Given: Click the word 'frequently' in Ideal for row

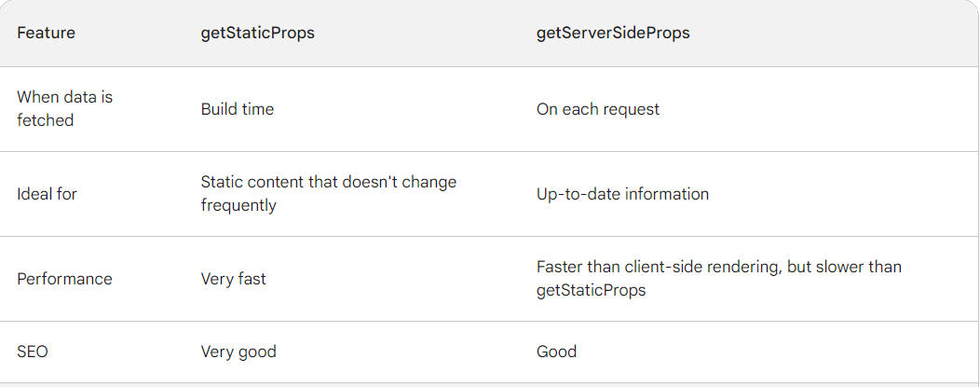Looking at the screenshot, I should (x=238, y=206).
